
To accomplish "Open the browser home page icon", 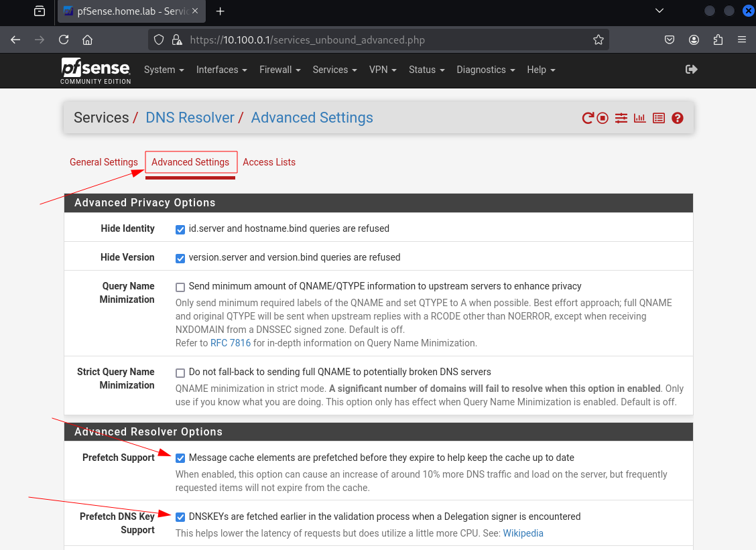I will coord(87,40).
